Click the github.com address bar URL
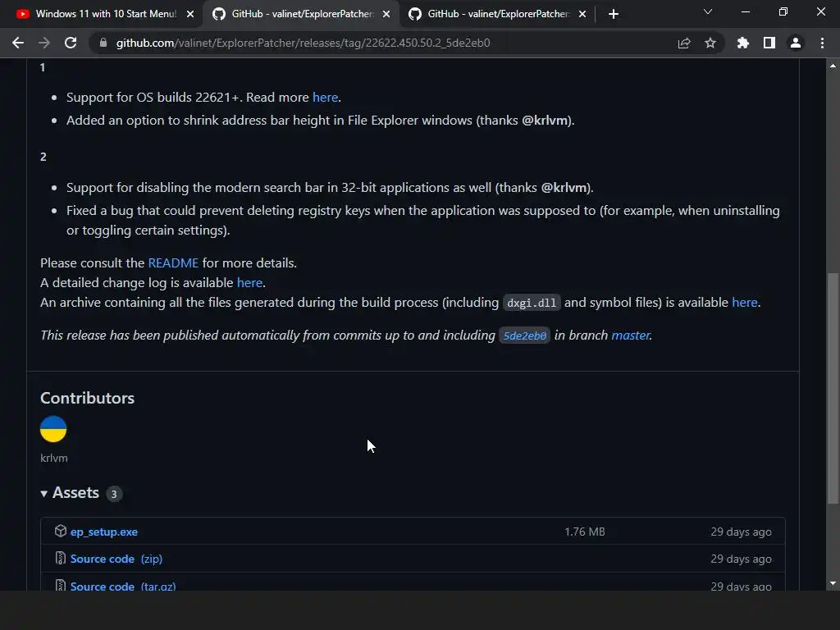Image resolution: width=840 pixels, height=630 pixels. tap(304, 43)
